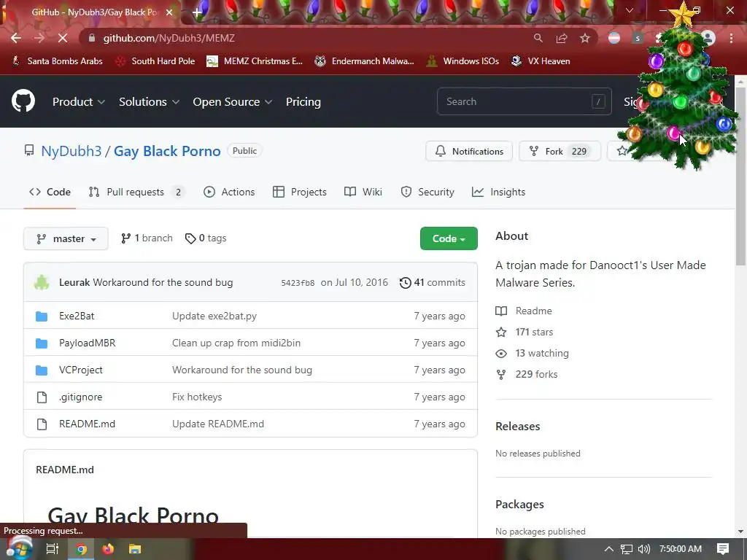Open the 'Update exe2bat.py' commit message
This screenshot has width=747, height=560.
point(214,316)
